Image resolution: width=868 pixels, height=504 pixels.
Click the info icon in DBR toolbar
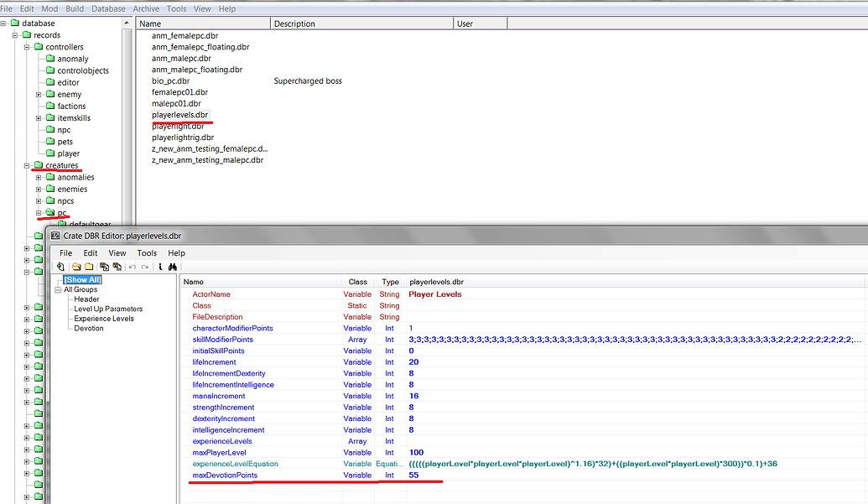[x=160, y=267]
